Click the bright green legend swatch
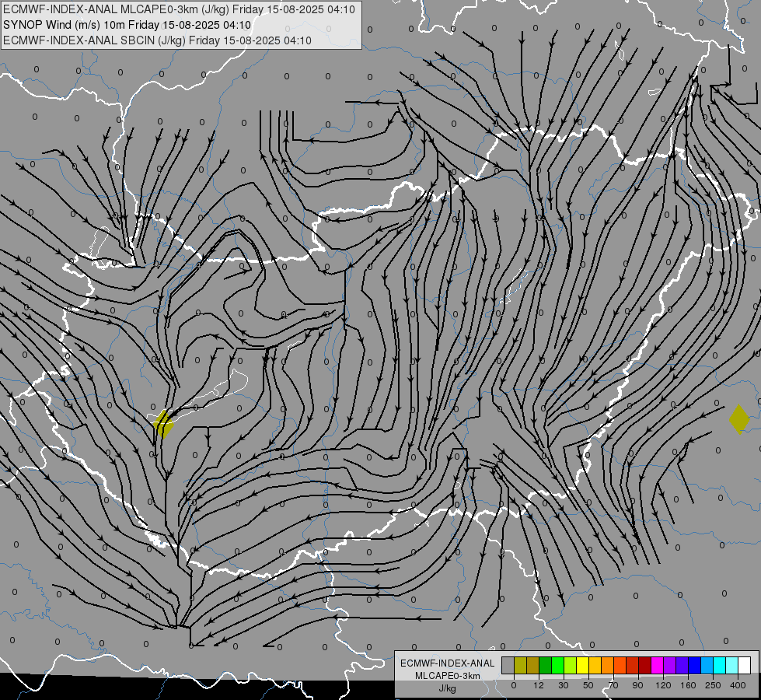 coord(557,665)
